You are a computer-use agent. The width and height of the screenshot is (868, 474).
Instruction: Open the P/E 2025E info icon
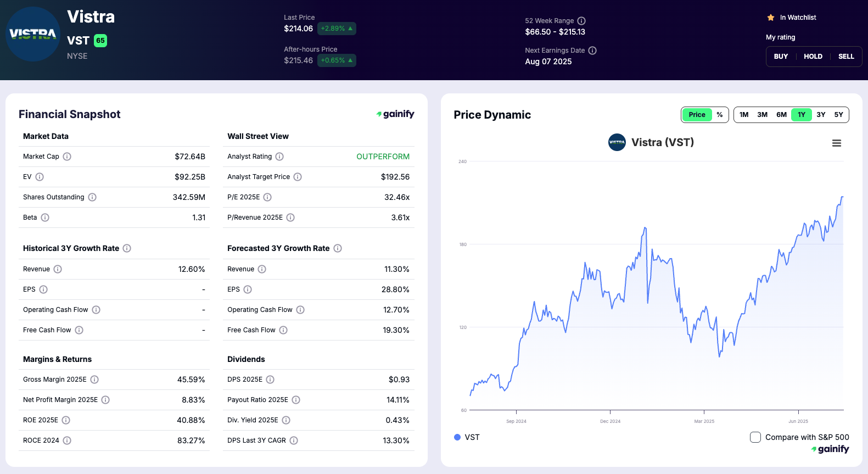[267, 197]
